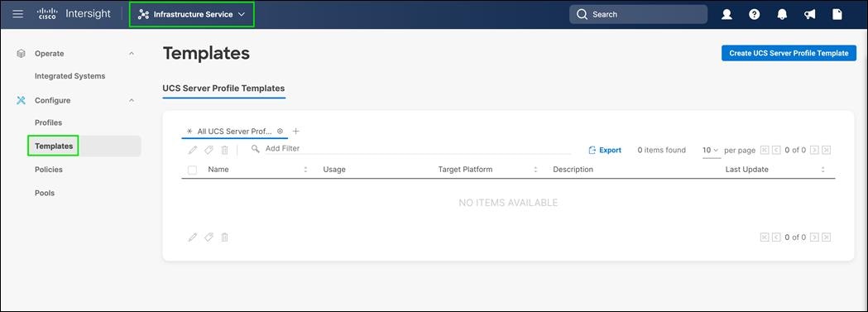
Task: Click the top edit pencil icon
Action: coord(193,150)
